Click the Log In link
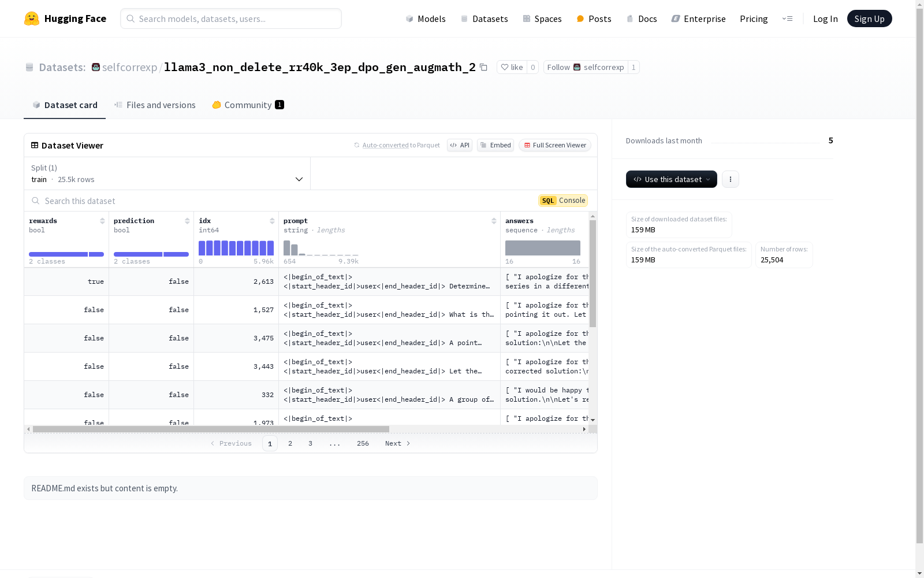Image resolution: width=924 pixels, height=578 pixels. click(x=825, y=18)
